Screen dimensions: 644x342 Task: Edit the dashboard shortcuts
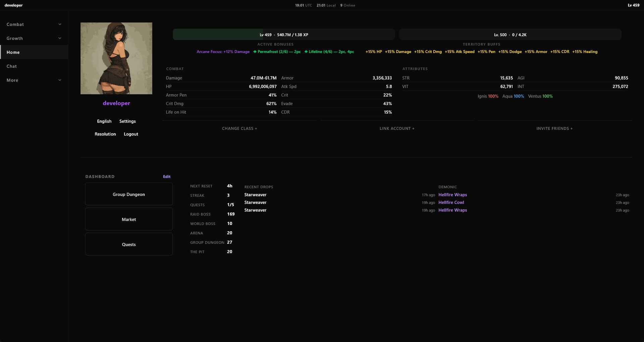pyautogui.click(x=167, y=177)
